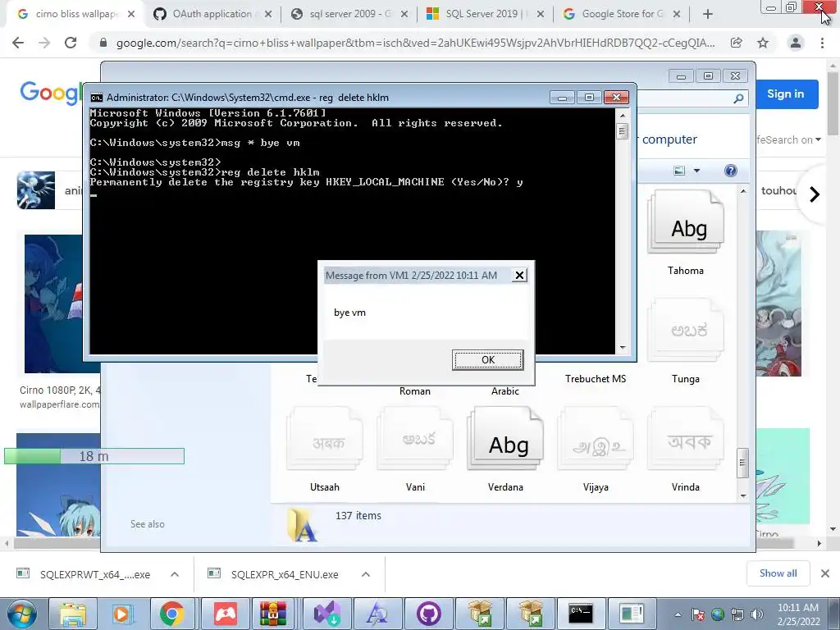
Task: Click the second package installer taskbar icon
Action: tap(529, 614)
